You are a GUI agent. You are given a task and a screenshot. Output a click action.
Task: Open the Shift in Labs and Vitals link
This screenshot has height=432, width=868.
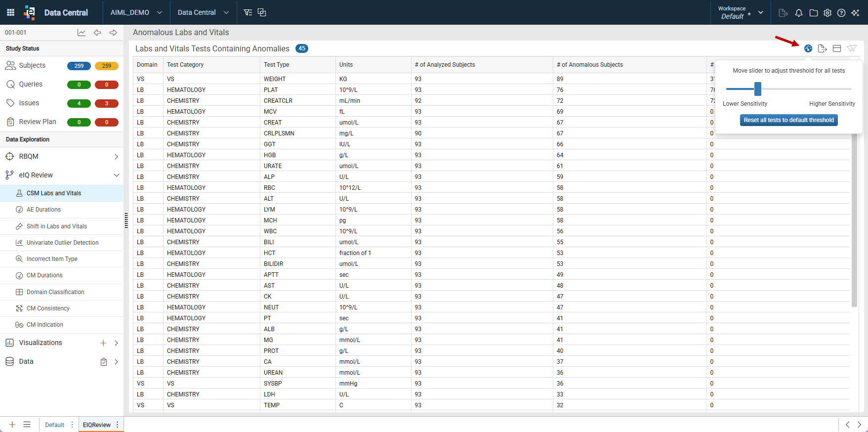[x=56, y=226]
